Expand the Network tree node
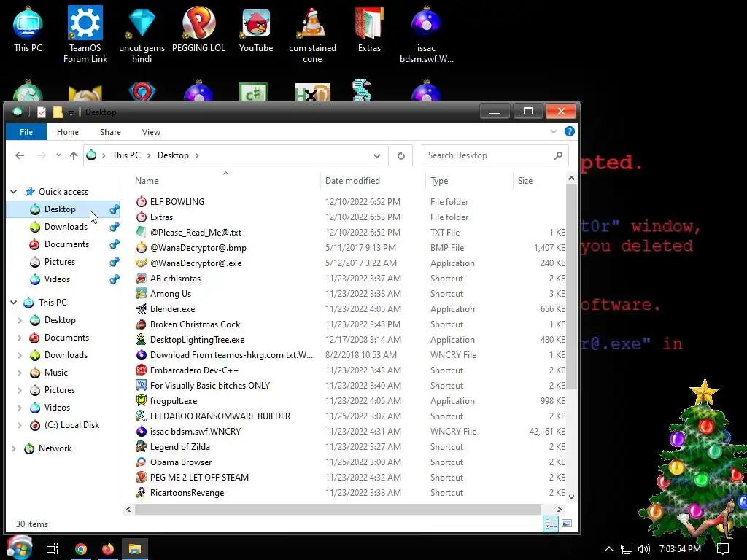Image resolution: width=747 pixels, height=560 pixels. (13, 448)
